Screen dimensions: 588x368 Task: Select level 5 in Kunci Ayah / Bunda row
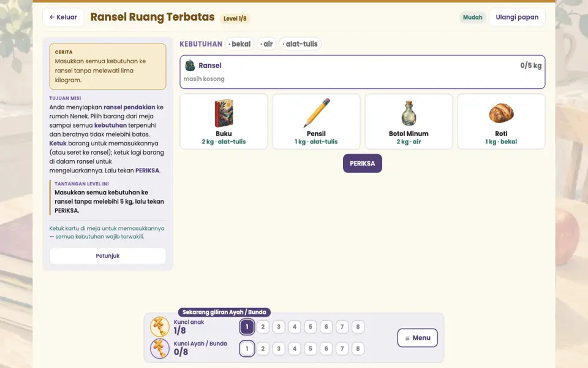(x=311, y=348)
